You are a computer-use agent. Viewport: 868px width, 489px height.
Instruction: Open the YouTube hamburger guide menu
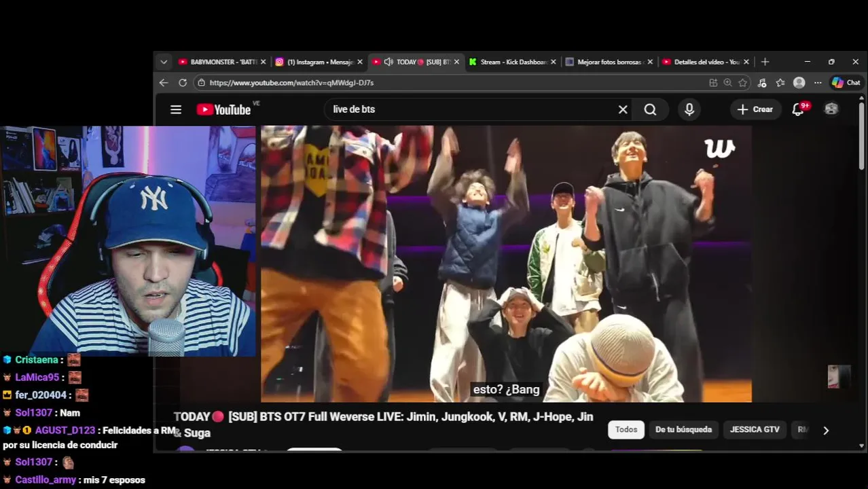pos(176,109)
